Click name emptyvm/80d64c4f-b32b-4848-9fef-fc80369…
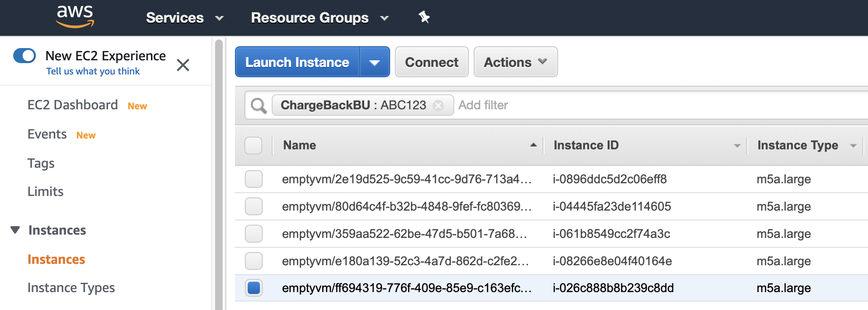Screen dimensions: 868x310 407,206
